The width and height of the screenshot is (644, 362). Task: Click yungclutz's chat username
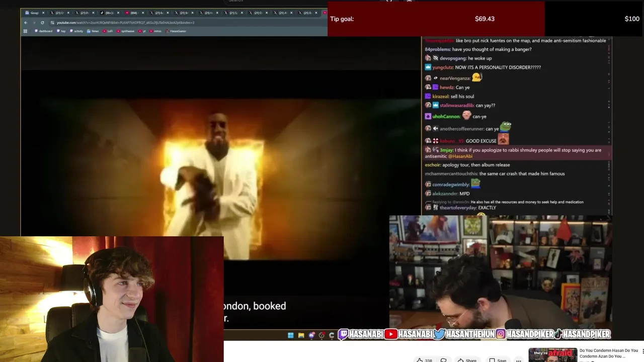click(x=443, y=67)
